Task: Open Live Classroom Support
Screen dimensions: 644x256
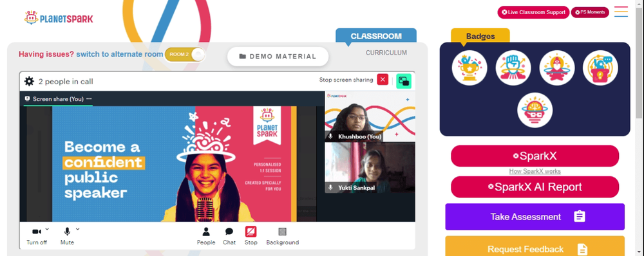Action: pos(533,12)
